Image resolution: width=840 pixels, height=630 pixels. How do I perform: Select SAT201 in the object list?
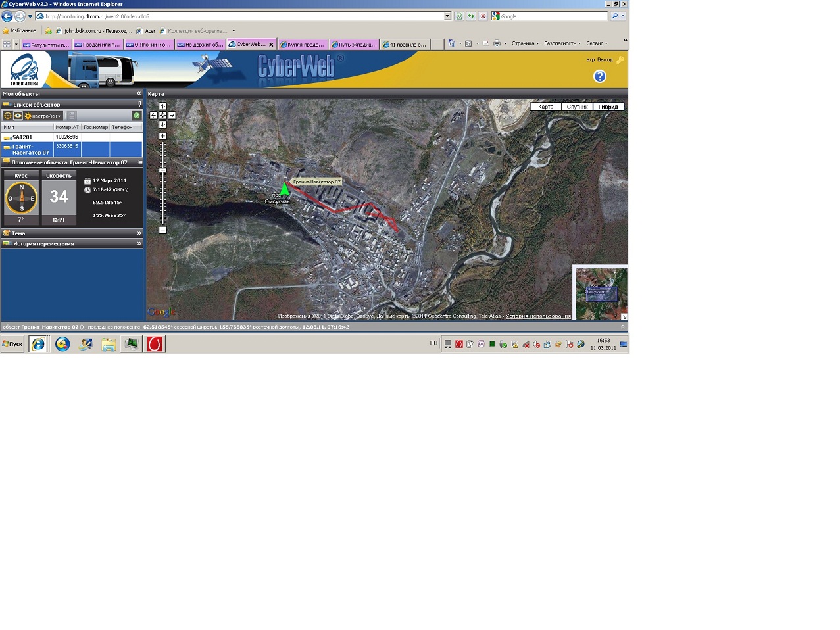pos(22,137)
